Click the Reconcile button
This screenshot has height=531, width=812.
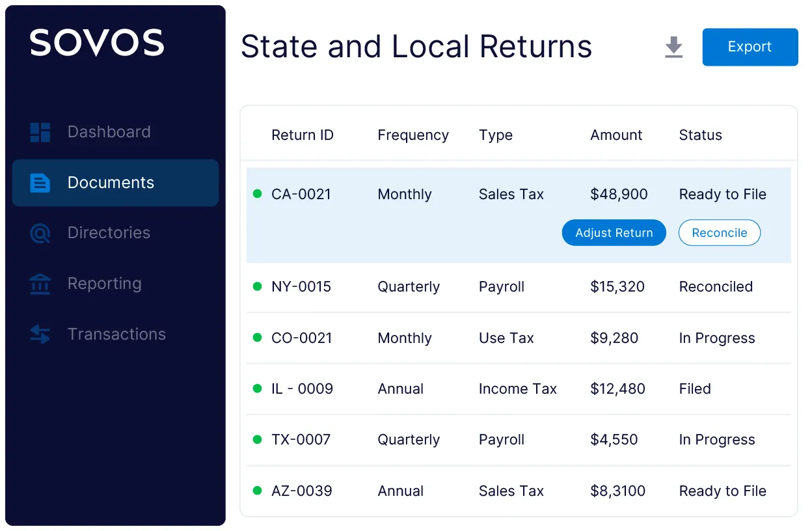[719, 233]
